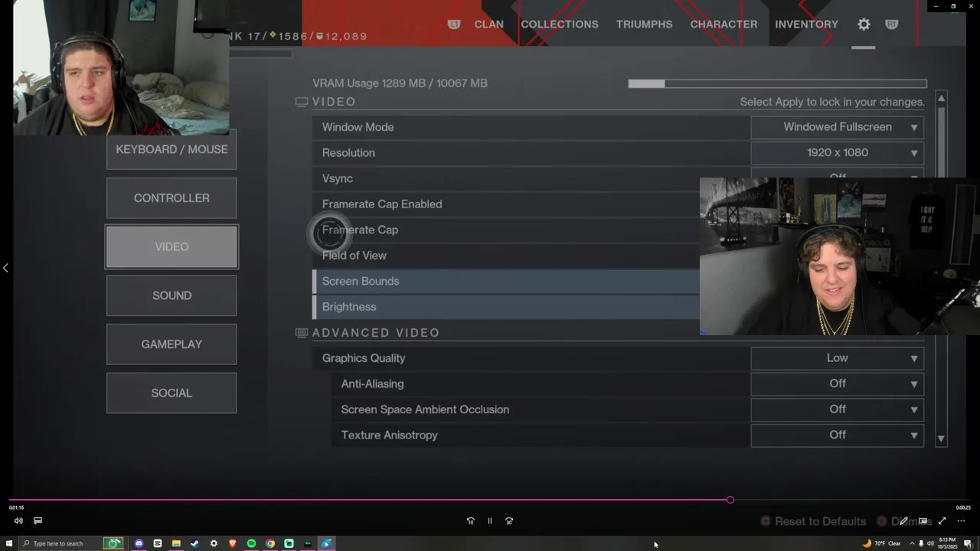This screenshot has height=551, width=980.
Task: Open the Windows notification center
Action: [968, 543]
